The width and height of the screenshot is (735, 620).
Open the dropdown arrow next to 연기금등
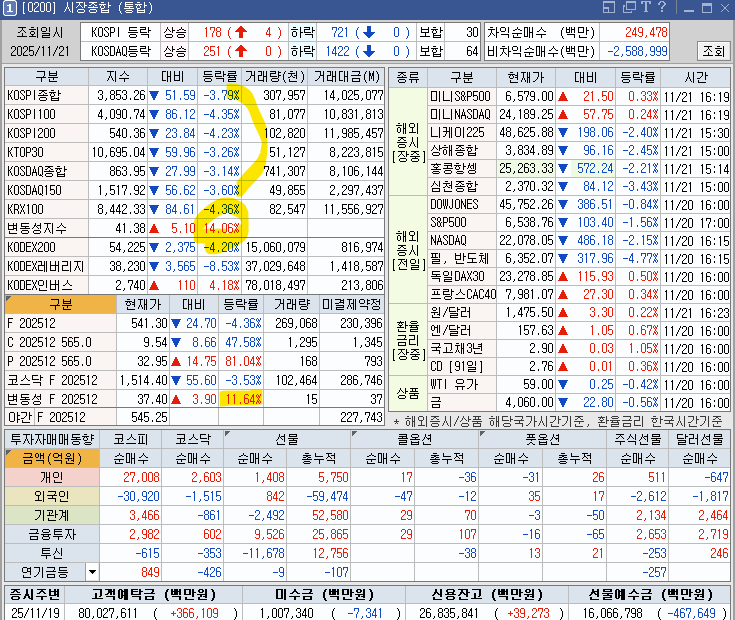pos(92,572)
